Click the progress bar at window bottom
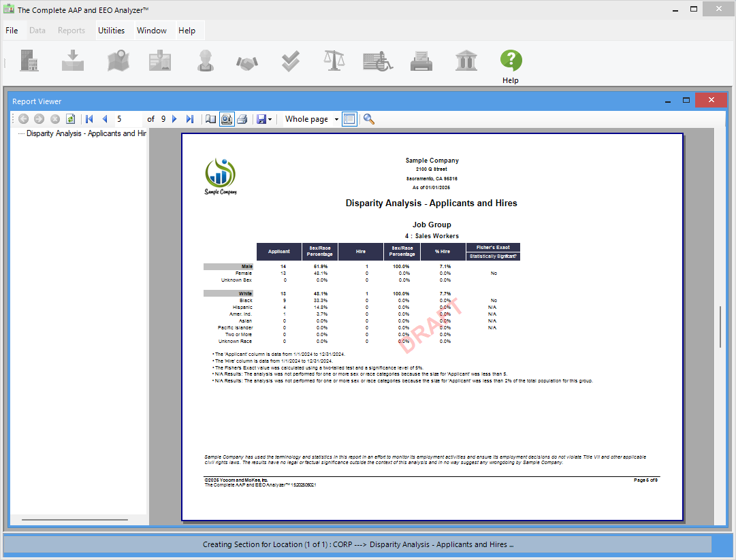Image resolution: width=736 pixels, height=560 pixels. click(x=357, y=544)
